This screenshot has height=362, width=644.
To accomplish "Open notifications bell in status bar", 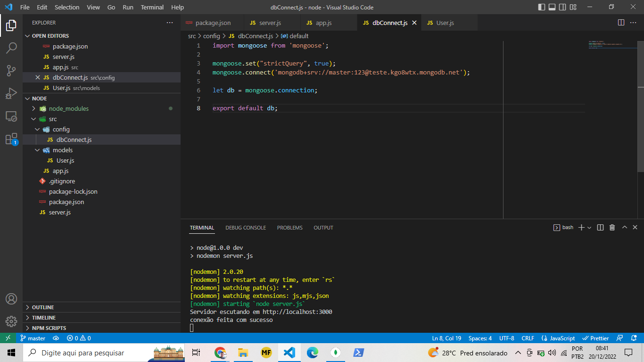I will coord(634,338).
